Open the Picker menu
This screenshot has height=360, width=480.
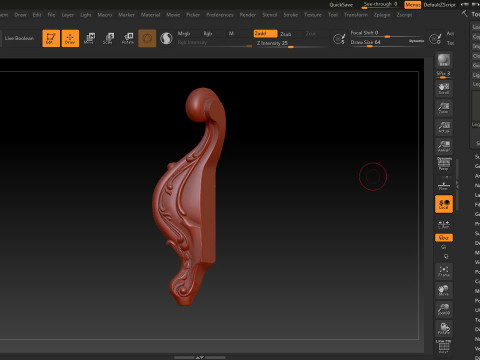coord(193,15)
